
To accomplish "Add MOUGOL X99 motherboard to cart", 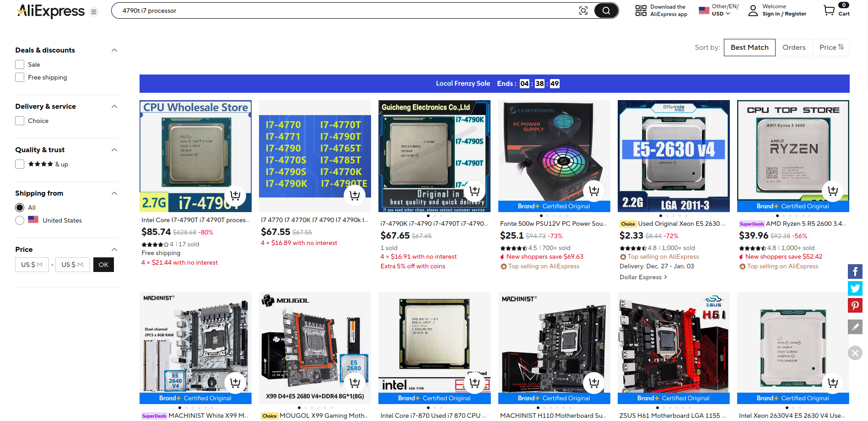I will pyautogui.click(x=355, y=382).
